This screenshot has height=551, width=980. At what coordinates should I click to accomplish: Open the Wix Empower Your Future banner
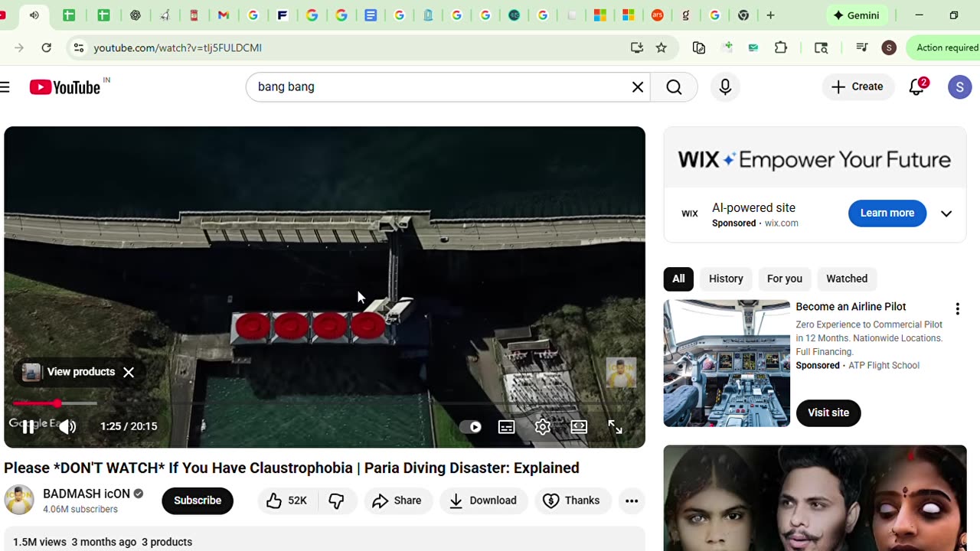[815, 159]
